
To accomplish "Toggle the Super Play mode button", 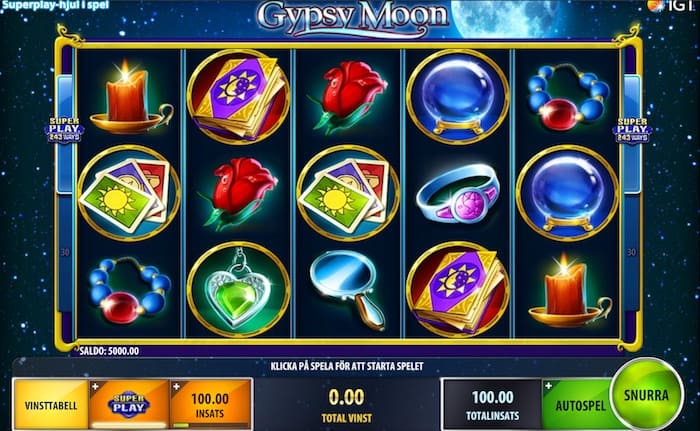I will tap(129, 403).
